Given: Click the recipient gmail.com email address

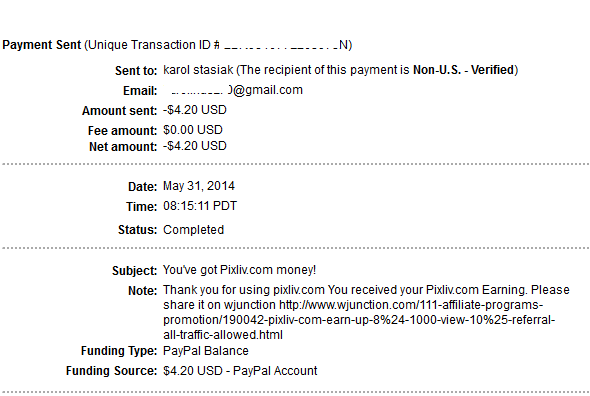Looking at the screenshot, I should [x=233, y=90].
